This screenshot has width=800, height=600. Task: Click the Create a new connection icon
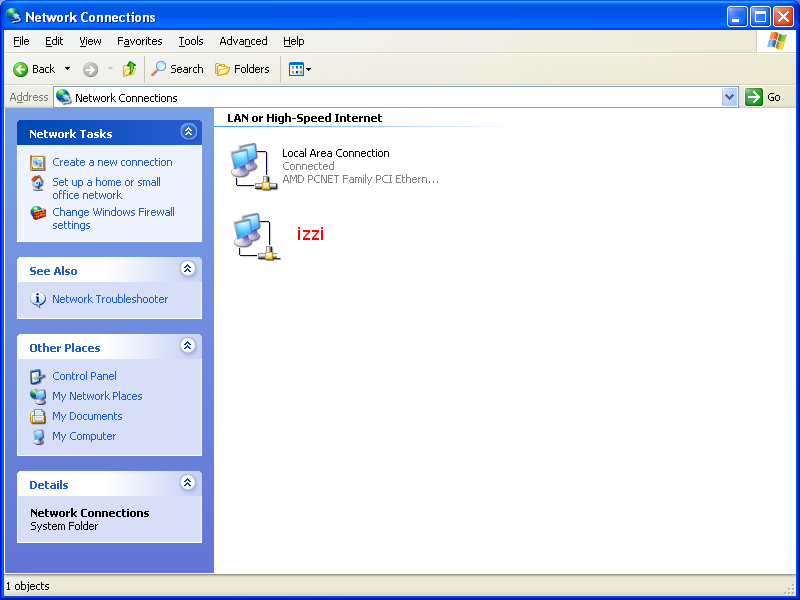tap(38, 163)
